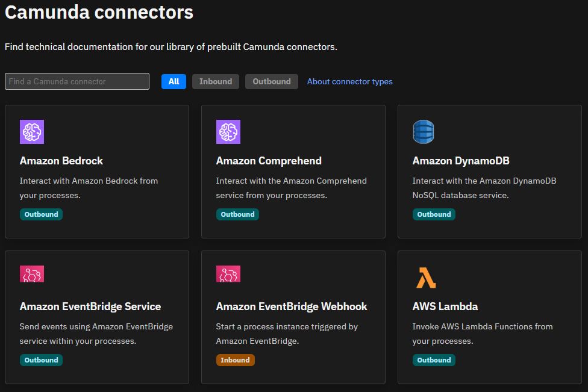Image resolution: width=588 pixels, height=392 pixels.
Task: Select the All filter button
Action: [174, 82]
